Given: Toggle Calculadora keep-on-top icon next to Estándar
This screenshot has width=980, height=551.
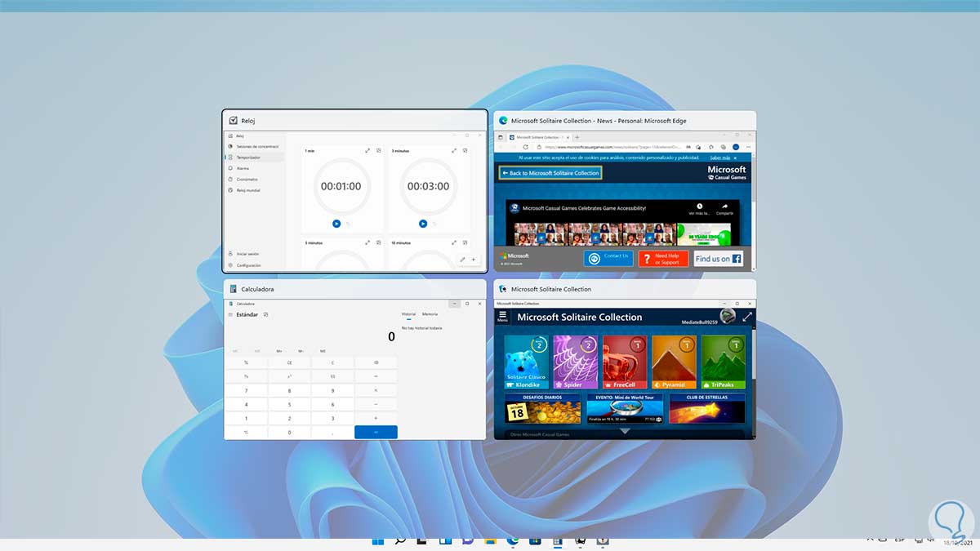Looking at the screenshot, I should pos(265,314).
